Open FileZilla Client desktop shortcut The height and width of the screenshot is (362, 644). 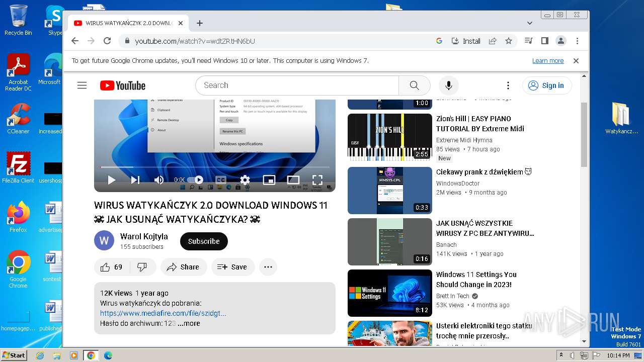18,168
